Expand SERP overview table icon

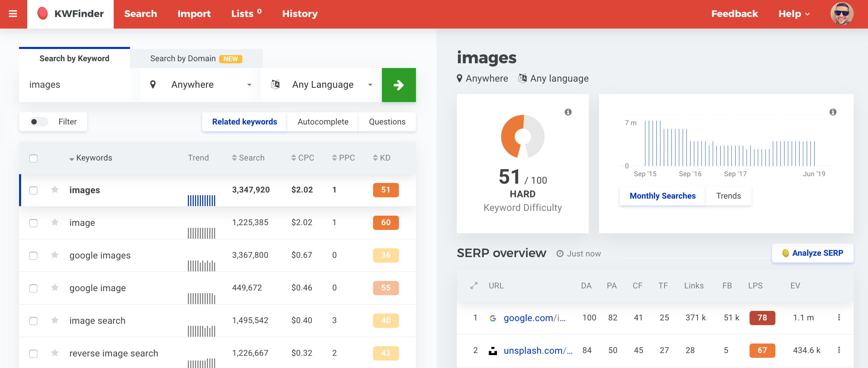pos(474,286)
